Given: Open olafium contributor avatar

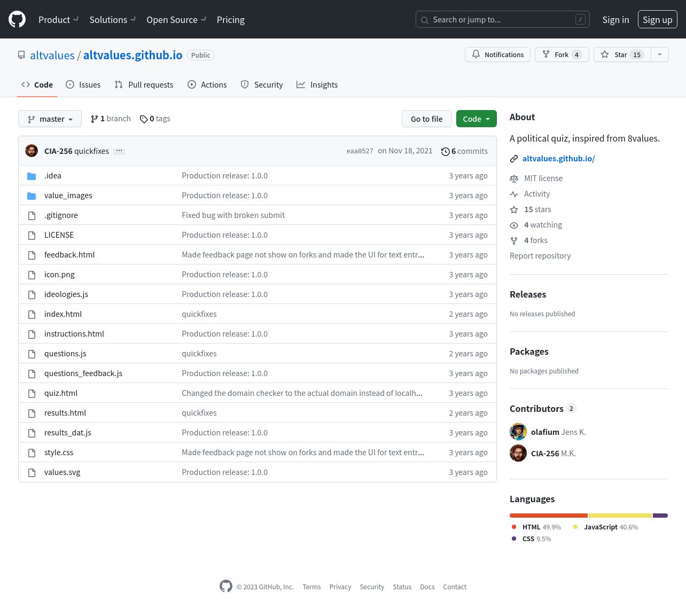Looking at the screenshot, I should (518, 432).
